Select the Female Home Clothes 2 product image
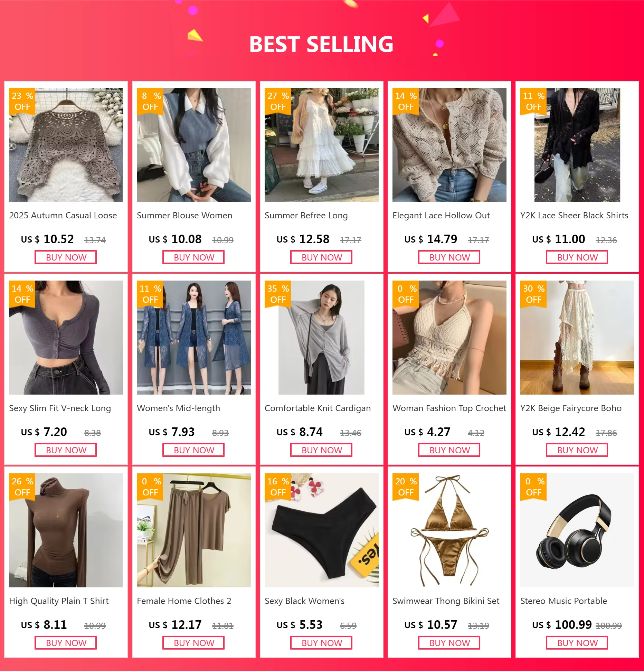This screenshot has height=671, width=644. point(194,530)
